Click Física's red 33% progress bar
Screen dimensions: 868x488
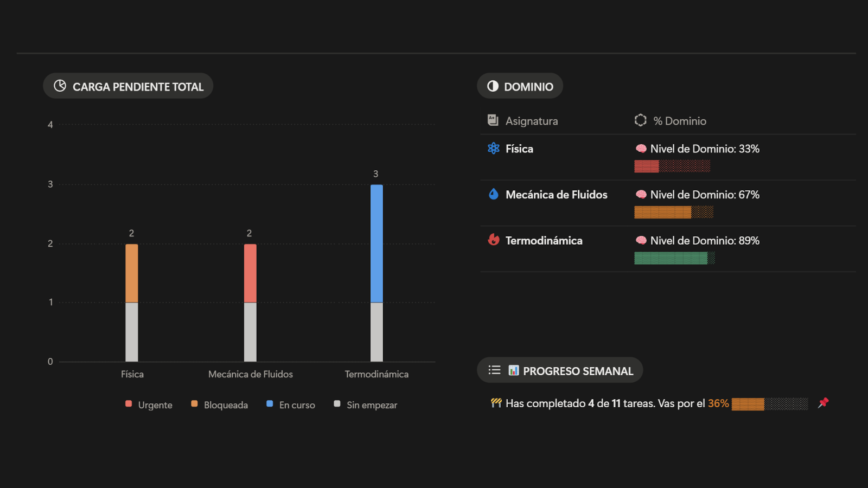click(x=672, y=166)
